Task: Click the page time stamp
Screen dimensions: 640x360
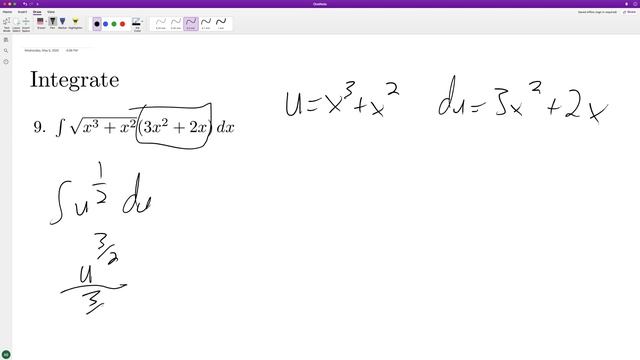Action: click(72, 51)
